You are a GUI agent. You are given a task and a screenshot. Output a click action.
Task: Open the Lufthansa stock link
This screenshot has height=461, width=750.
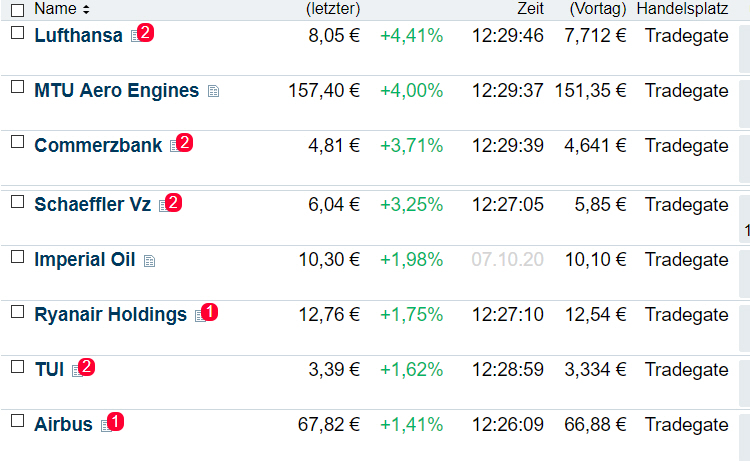coord(78,35)
